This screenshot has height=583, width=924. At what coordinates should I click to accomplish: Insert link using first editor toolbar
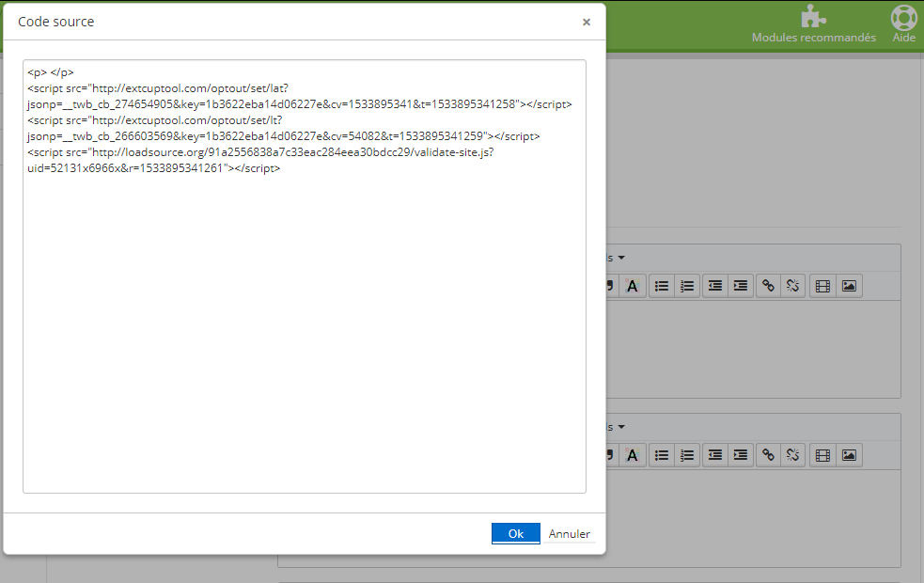pos(768,287)
